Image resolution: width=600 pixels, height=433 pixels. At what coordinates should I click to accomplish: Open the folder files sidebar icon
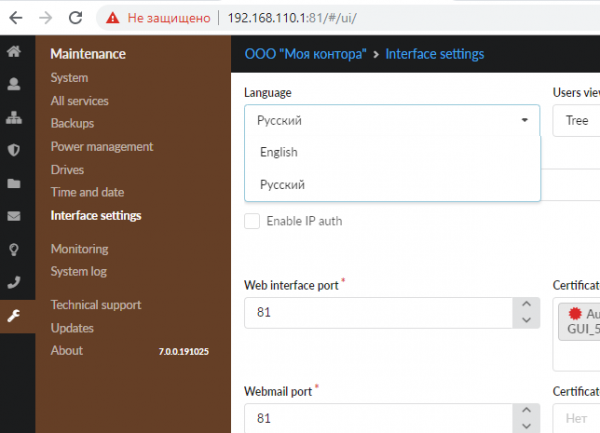14,184
